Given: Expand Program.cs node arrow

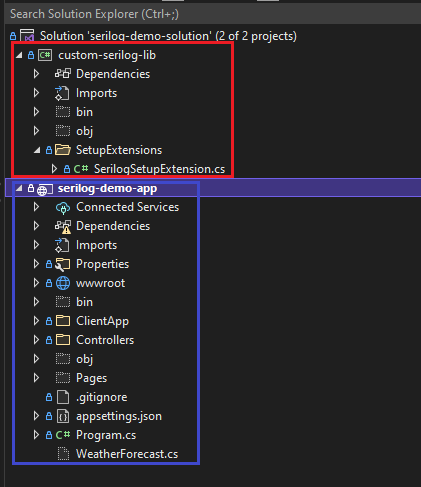Looking at the screenshot, I should [36, 435].
